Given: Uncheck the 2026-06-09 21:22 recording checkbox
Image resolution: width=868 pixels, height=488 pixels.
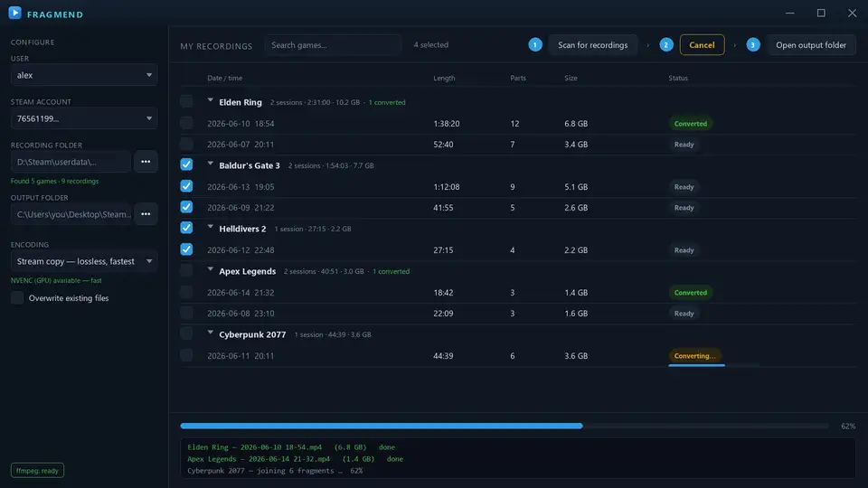Looking at the screenshot, I should [x=186, y=207].
